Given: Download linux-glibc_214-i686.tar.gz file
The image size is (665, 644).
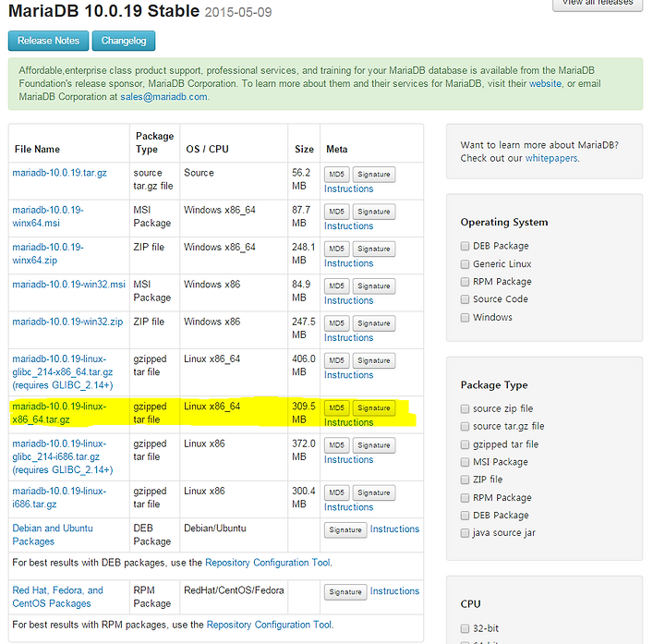Looking at the screenshot, I should [63, 457].
